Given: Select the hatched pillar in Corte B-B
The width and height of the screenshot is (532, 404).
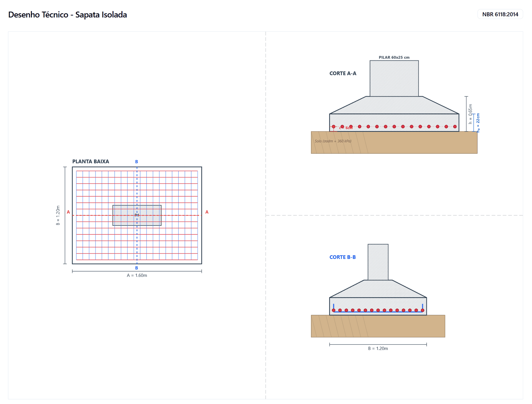Looking at the screenshot, I should [378, 262].
